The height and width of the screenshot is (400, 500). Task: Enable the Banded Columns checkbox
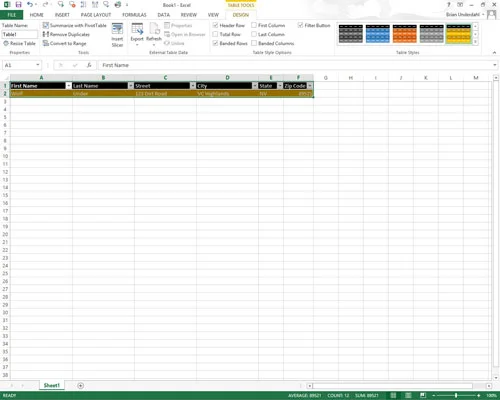(x=254, y=43)
